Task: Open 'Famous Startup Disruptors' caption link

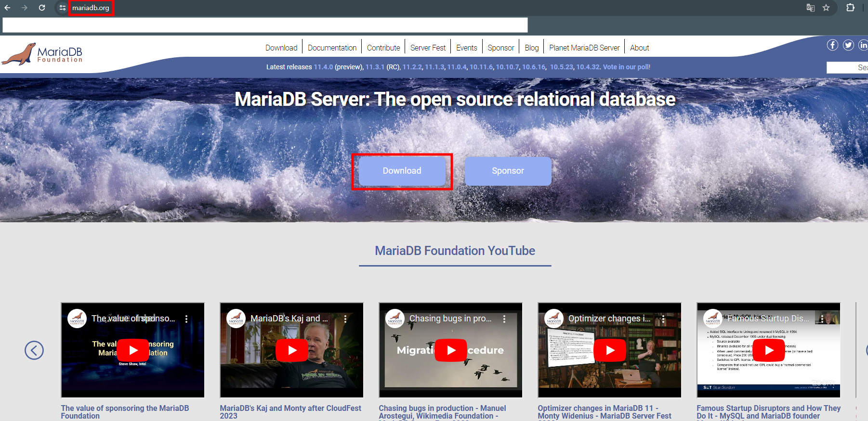Action: click(768, 412)
